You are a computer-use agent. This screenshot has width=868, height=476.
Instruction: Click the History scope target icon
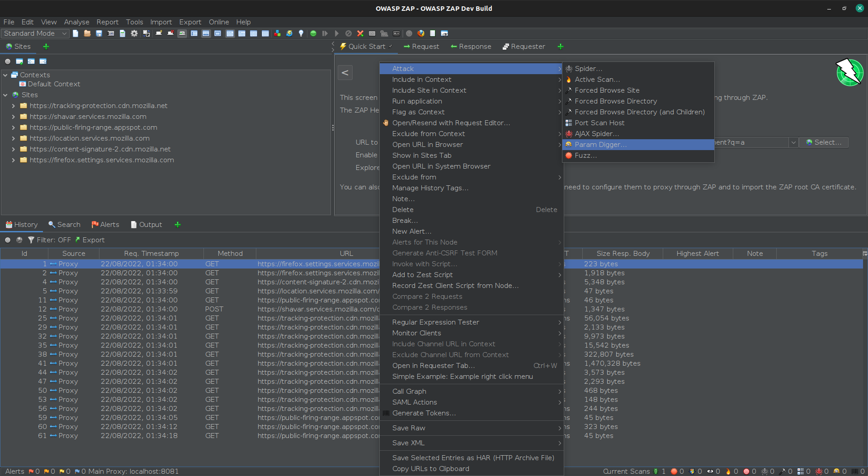point(8,240)
